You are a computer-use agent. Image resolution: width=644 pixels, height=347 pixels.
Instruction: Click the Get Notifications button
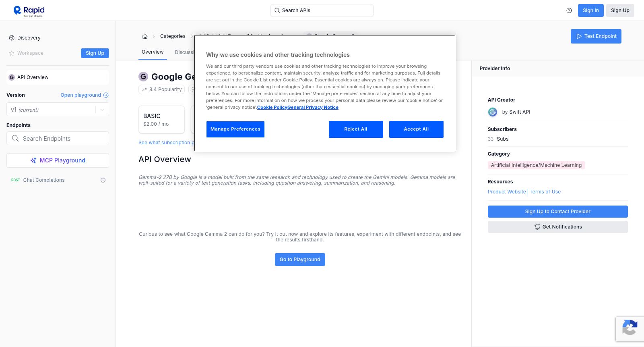pyautogui.click(x=557, y=227)
